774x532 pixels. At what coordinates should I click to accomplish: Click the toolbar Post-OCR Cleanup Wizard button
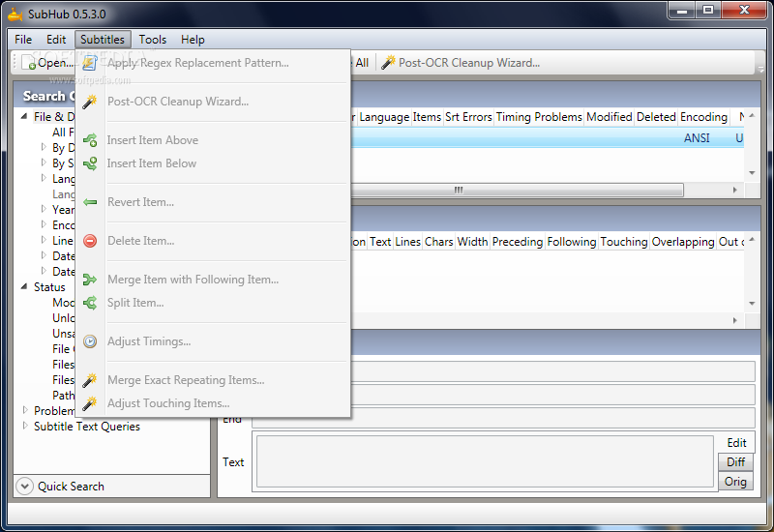461,63
